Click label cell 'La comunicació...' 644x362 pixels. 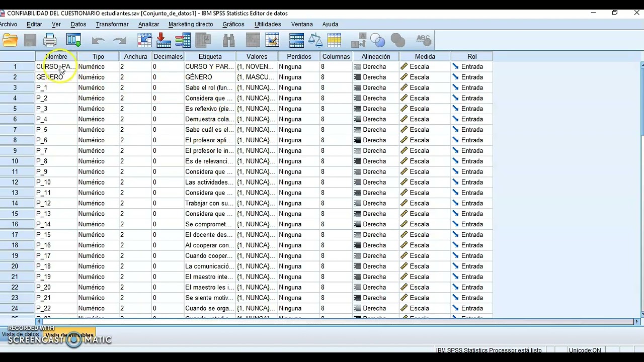[x=210, y=266]
